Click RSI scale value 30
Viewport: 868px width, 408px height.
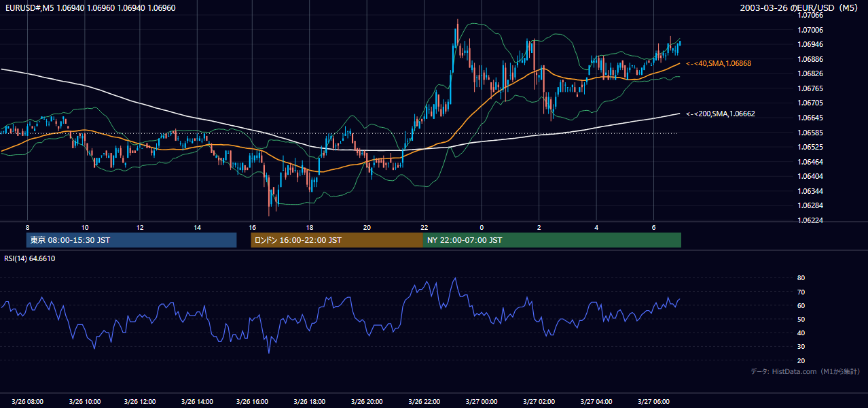coord(801,347)
